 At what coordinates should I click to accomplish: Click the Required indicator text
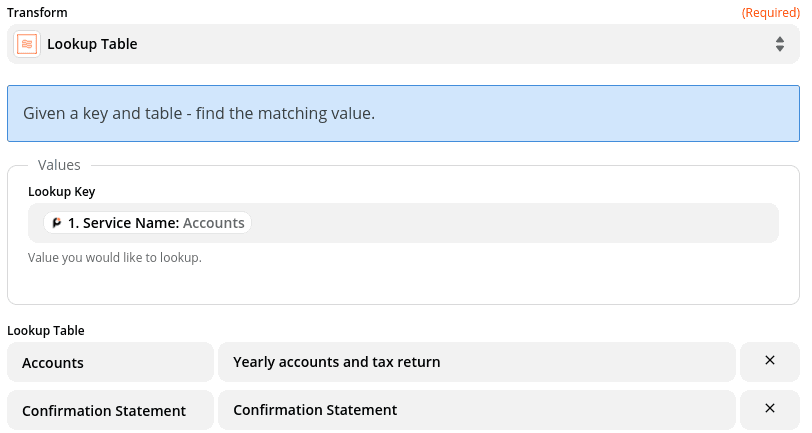pos(770,12)
